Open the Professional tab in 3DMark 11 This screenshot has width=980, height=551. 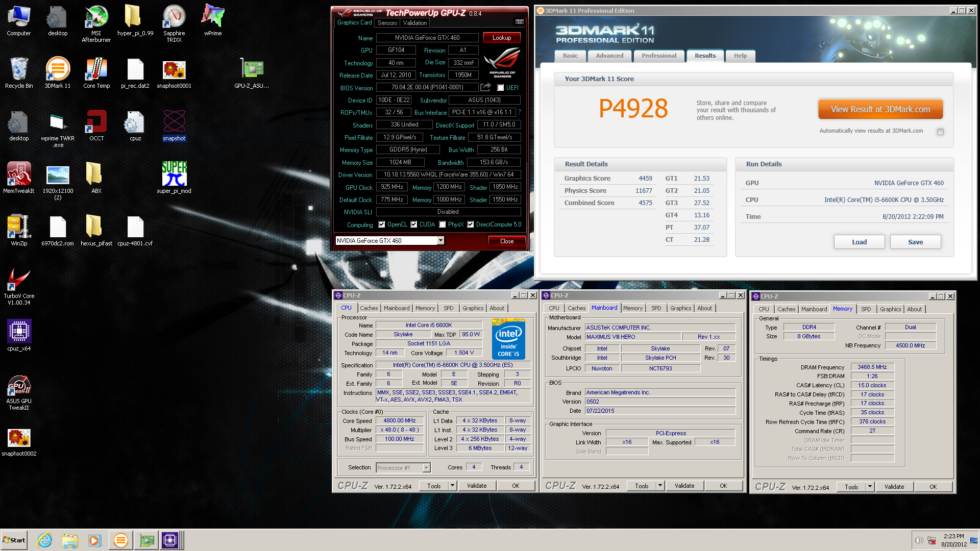pos(659,56)
